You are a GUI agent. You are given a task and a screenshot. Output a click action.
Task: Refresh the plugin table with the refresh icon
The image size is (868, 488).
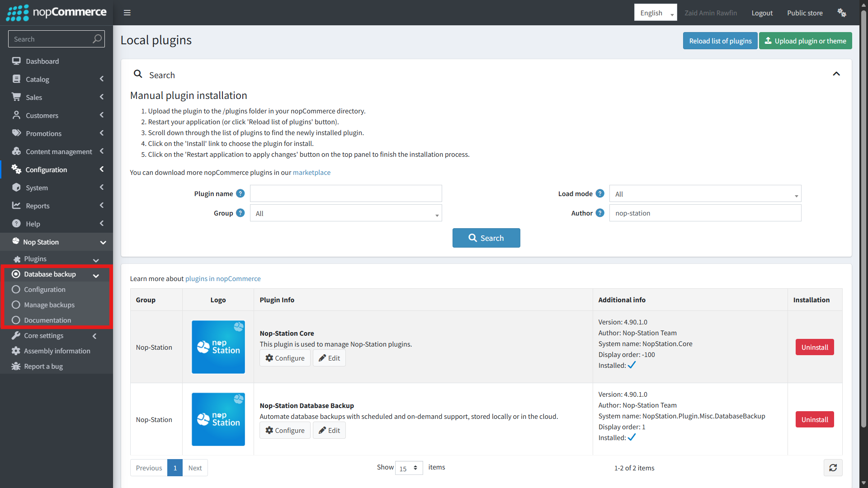pyautogui.click(x=833, y=468)
